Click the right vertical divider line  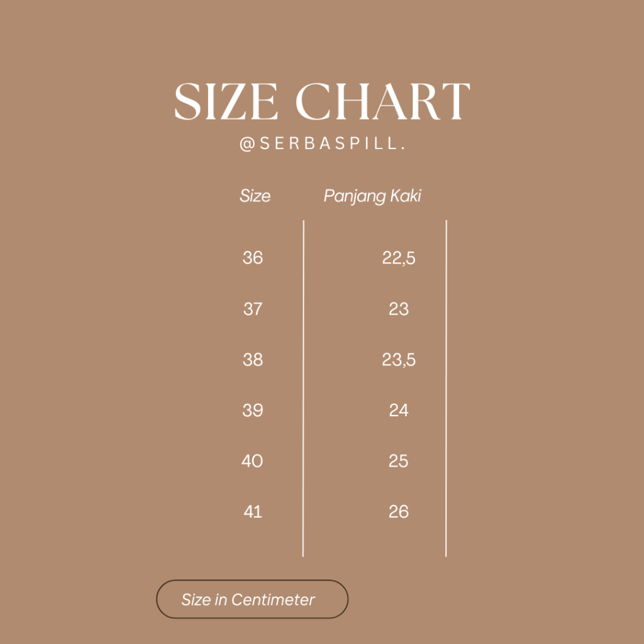pyautogui.click(x=446, y=388)
